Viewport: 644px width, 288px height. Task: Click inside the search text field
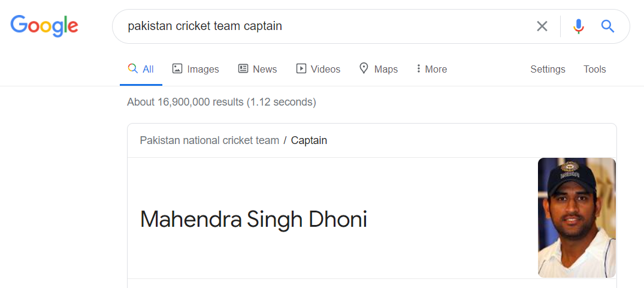point(325,26)
